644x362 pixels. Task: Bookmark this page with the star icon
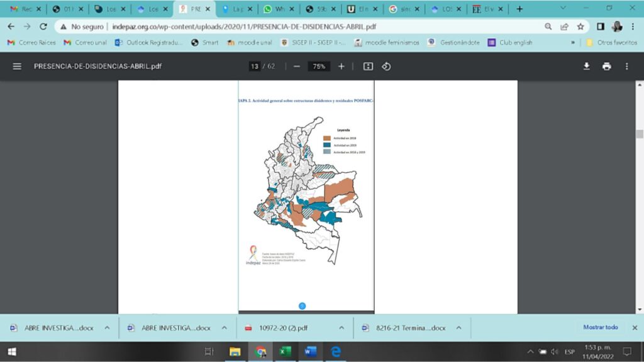pos(580,26)
